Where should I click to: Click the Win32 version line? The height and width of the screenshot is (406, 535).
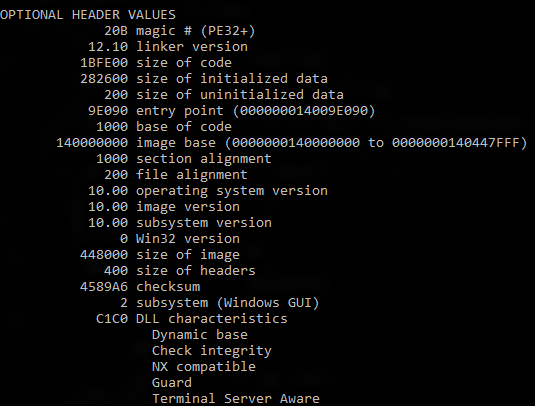(180, 239)
